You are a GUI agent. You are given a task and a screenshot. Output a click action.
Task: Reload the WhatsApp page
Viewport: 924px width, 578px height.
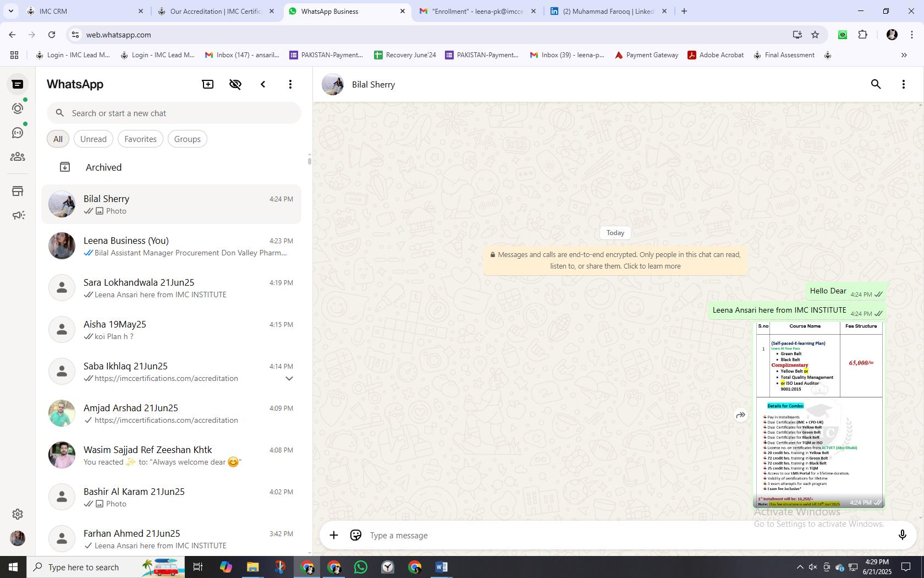(x=52, y=35)
